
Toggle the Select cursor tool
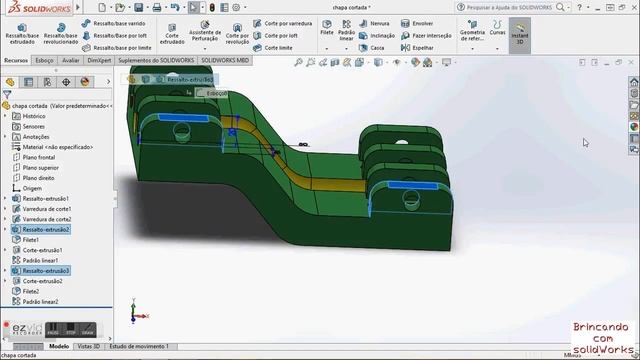[x=193, y=7]
